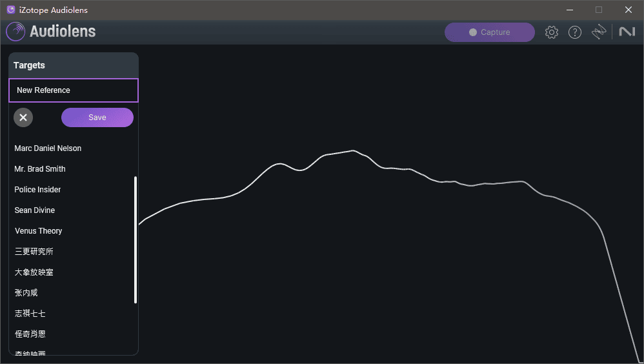Select the 张内咸 target
Viewport: 644px width, 364px height.
coord(26,292)
